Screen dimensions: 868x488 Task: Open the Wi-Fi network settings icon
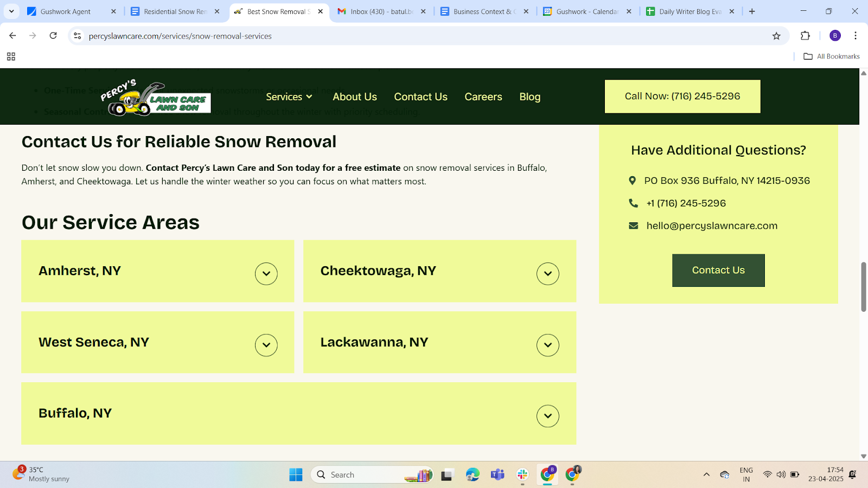(767, 474)
